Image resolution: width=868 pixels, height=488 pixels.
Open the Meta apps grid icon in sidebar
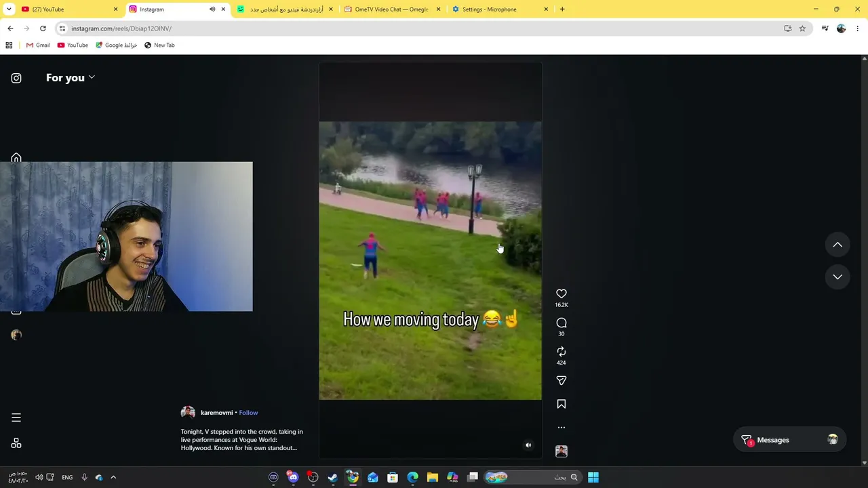pos(16,443)
